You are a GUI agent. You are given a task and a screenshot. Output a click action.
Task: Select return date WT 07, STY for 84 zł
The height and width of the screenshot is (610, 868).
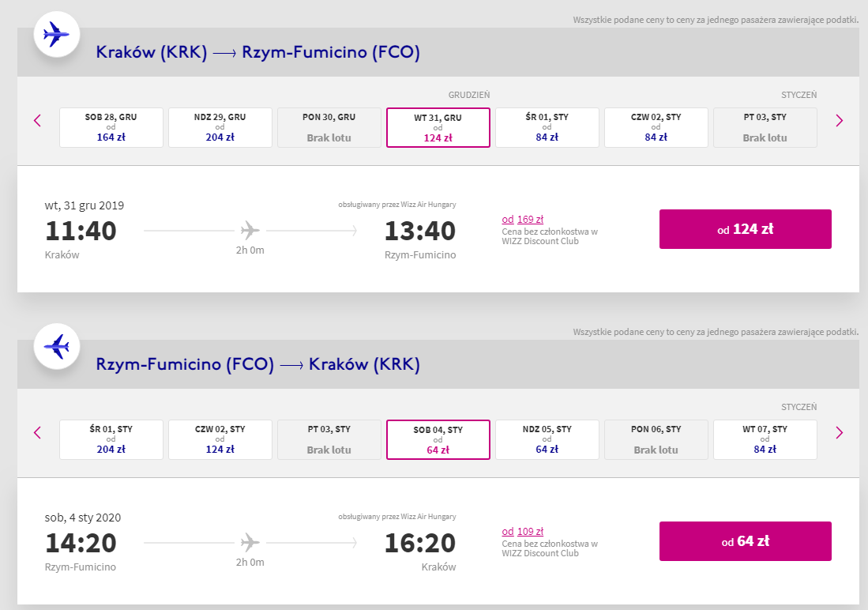765,439
